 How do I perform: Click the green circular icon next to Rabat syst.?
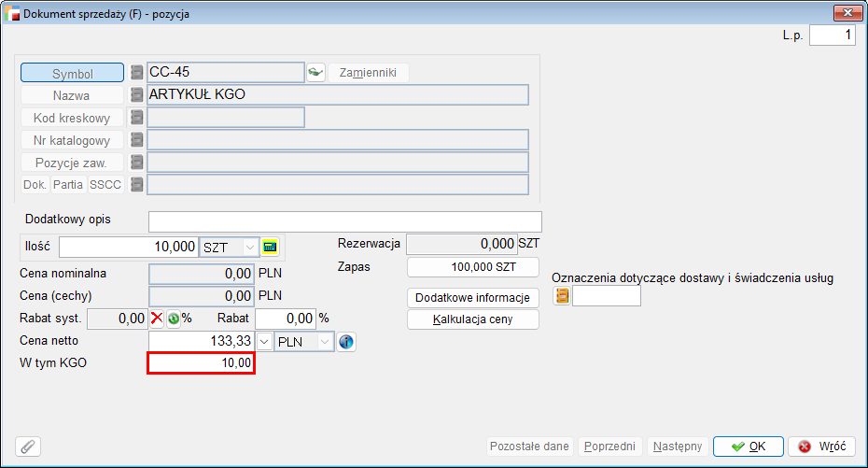click(173, 319)
